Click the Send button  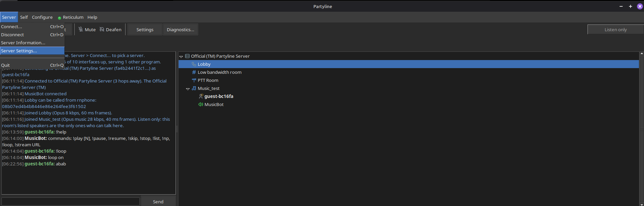(x=158, y=201)
